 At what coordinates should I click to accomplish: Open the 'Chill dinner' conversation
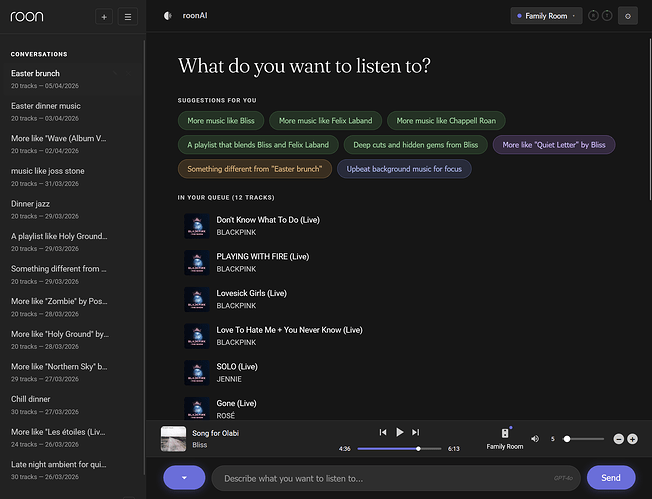[x=72, y=405]
